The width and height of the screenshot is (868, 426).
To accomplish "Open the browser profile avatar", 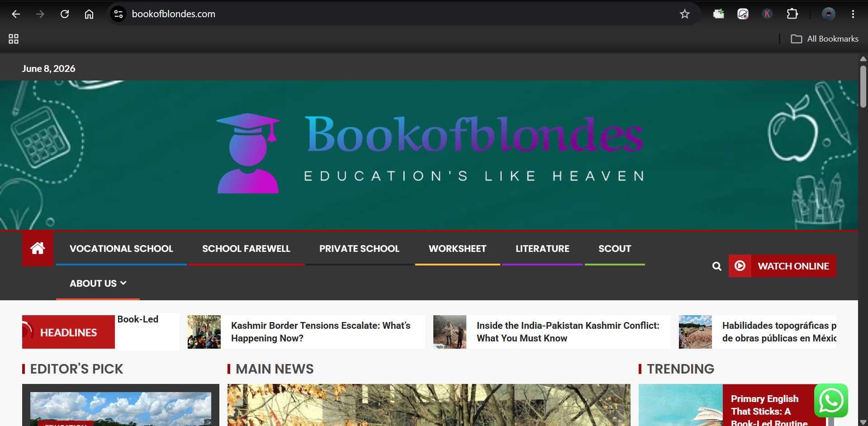I will point(828,14).
